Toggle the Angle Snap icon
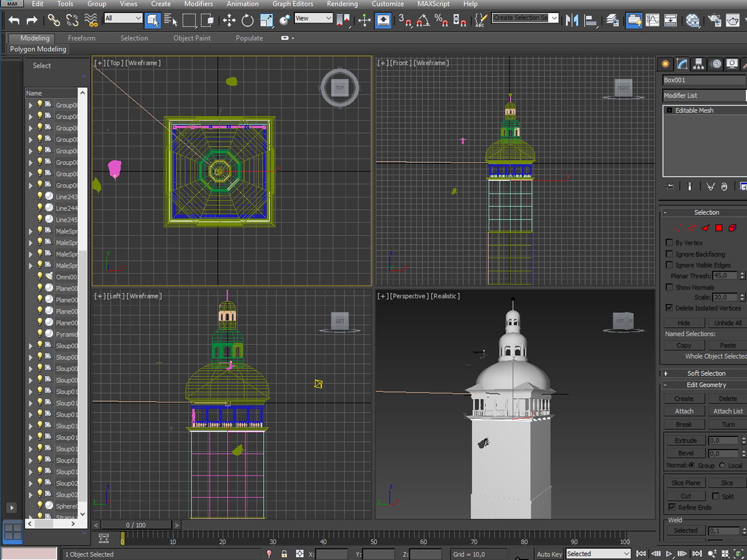The width and height of the screenshot is (747, 560). tap(423, 20)
